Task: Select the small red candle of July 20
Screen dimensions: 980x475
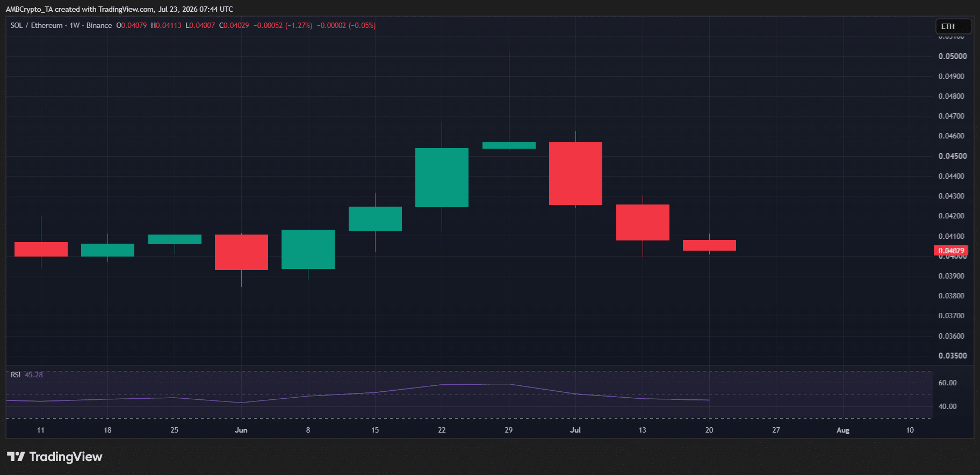Action: 709,245
